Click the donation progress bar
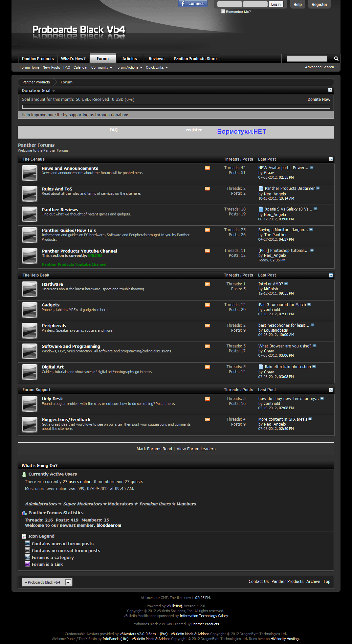Viewport: 352px width, 644px height. pos(176,107)
